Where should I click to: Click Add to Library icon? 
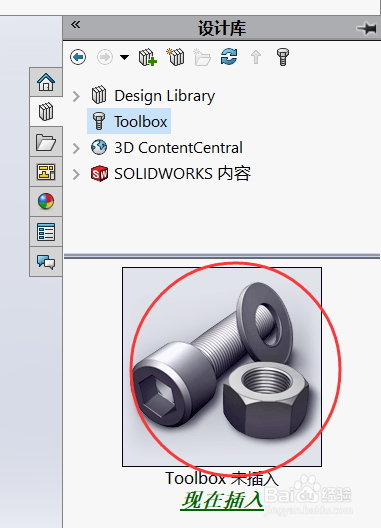pos(148,57)
